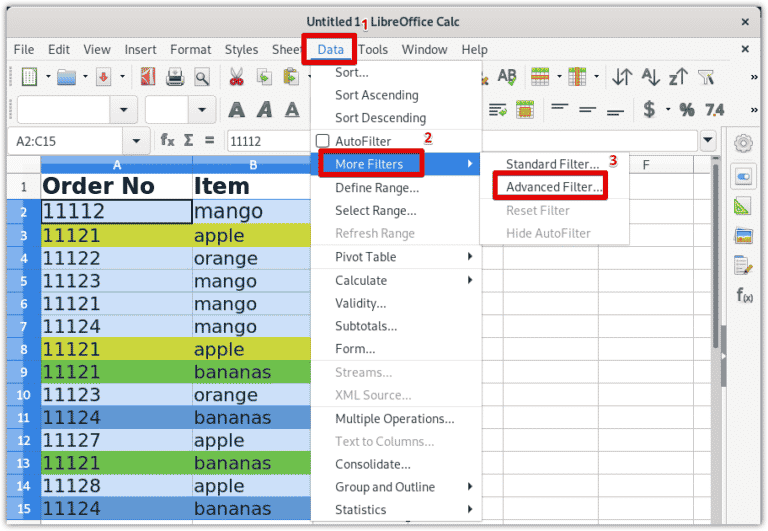Open the sidebar Navigator panel
The width and height of the screenshot is (768, 531).
tap(743, 265)
